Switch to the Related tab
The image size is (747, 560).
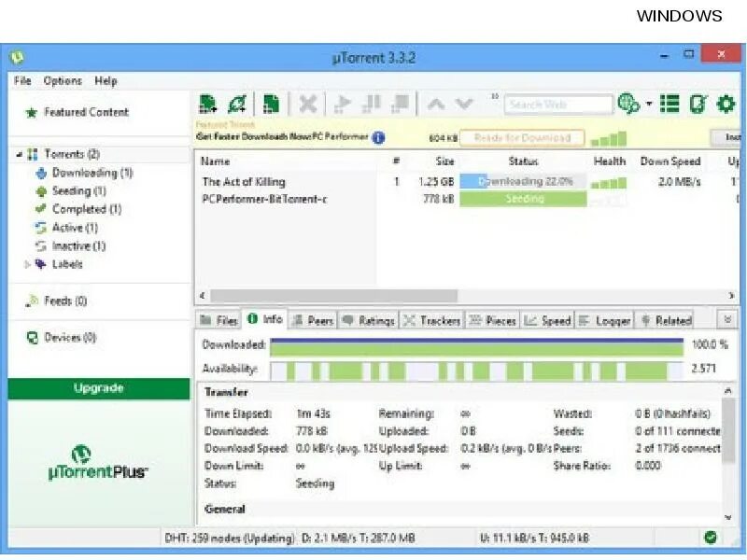point(666,320)
